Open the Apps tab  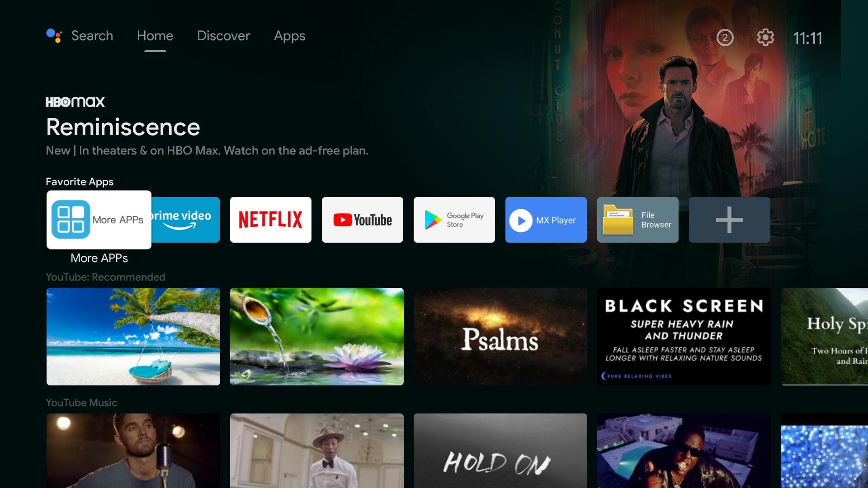click(x=290, y=36)
